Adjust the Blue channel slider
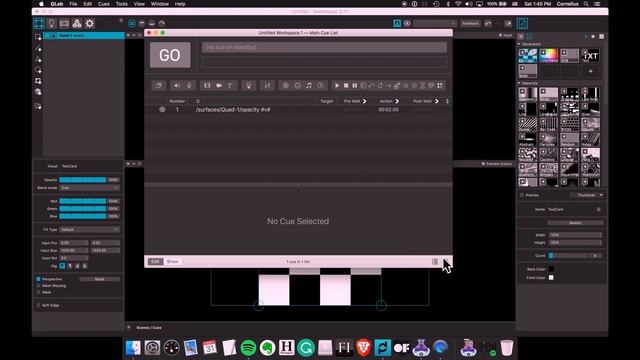This screenshot has height=360, width=640. [83, 216]
